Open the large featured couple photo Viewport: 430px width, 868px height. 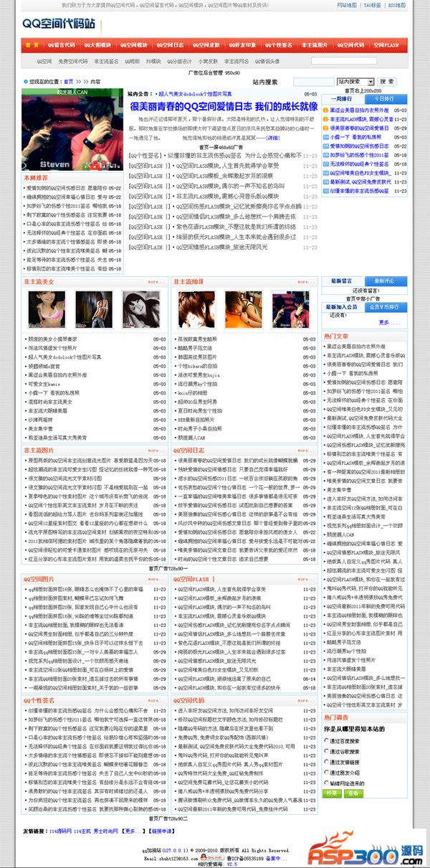point(72,130)
